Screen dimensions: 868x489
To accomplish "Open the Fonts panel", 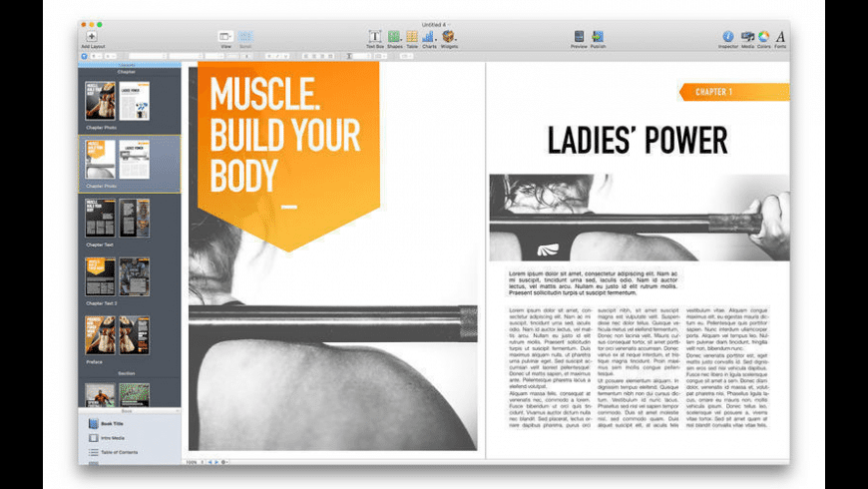I will (780, 37).
